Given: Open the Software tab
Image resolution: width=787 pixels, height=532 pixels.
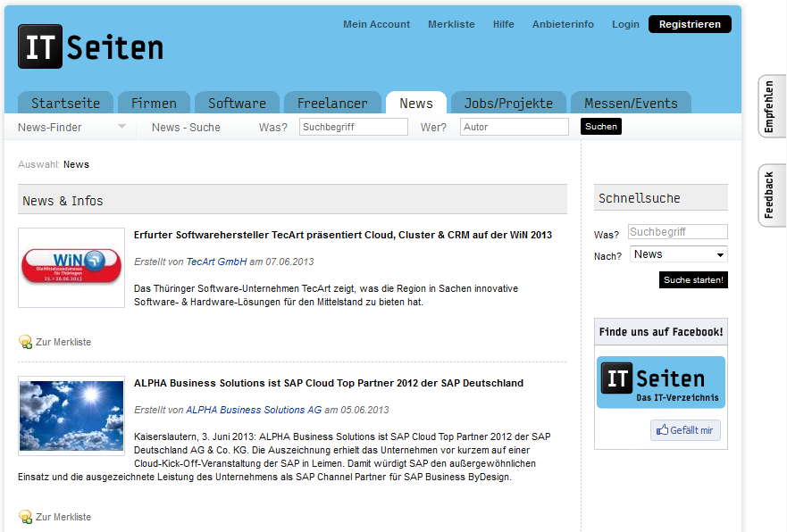Looking at the screenshot, I should coord(237,103).
